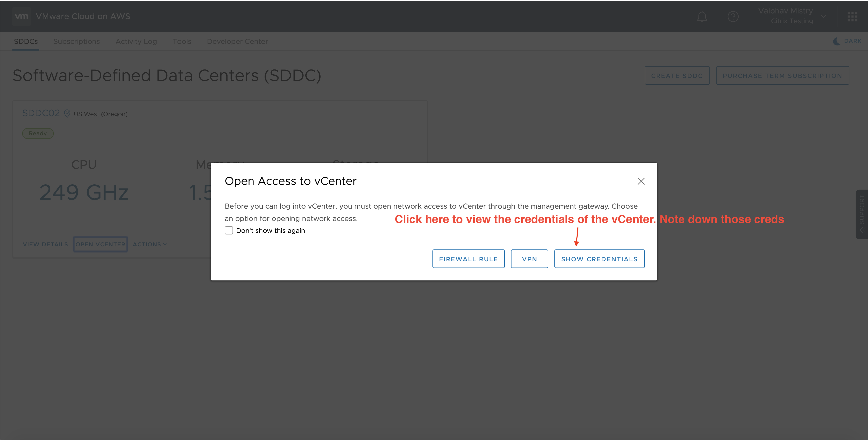Click the SHOW CREDENTIALS button
Viewport: 868px width, 440px height.
tap(599, 259)
